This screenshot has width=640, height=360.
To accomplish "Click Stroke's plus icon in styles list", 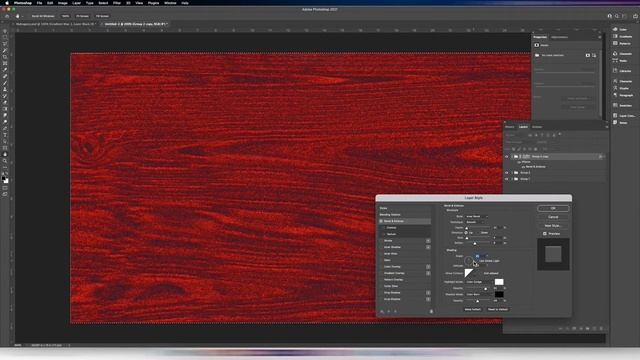I will (x=428, y=241).
